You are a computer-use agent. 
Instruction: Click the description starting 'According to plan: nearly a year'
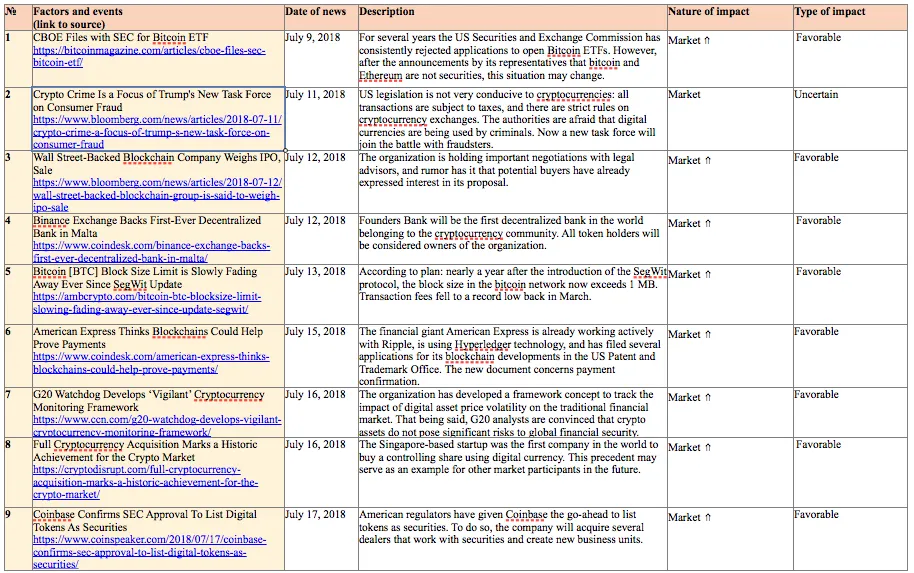512,284
